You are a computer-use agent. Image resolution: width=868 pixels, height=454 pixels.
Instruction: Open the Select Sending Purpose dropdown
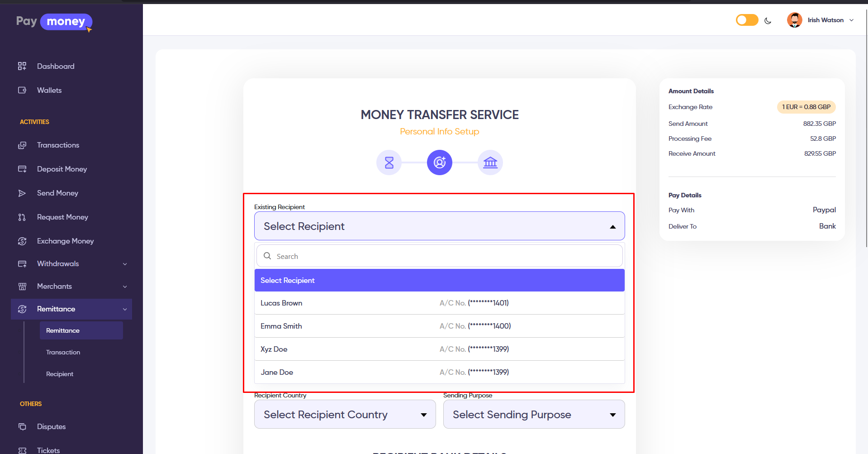534,414
